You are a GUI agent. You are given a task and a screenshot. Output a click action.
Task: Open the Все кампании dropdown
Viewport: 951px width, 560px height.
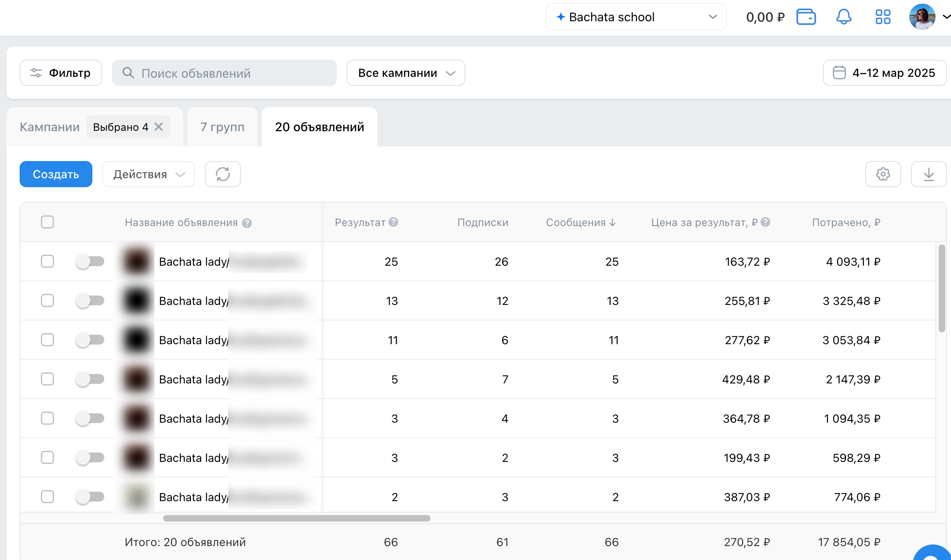(x=406, y=73)
